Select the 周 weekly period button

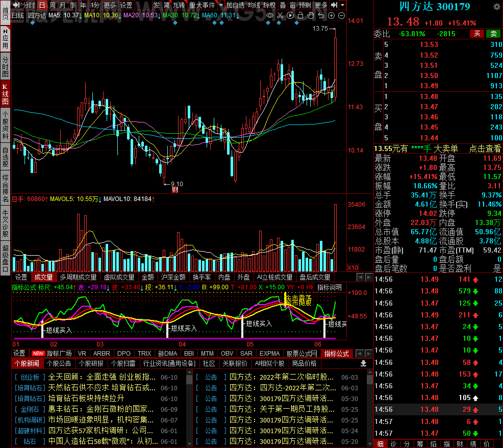point(53,5)
